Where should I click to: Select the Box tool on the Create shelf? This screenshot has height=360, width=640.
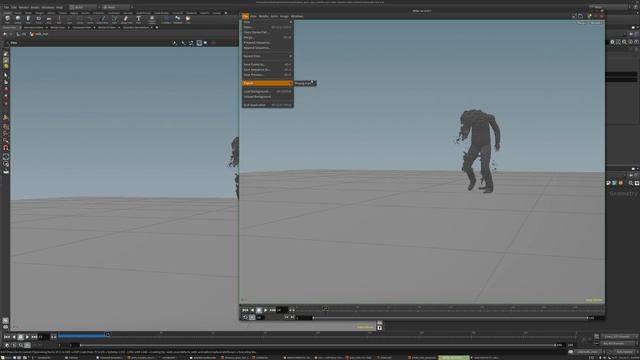pyautogui.click(x=7, y=20)
